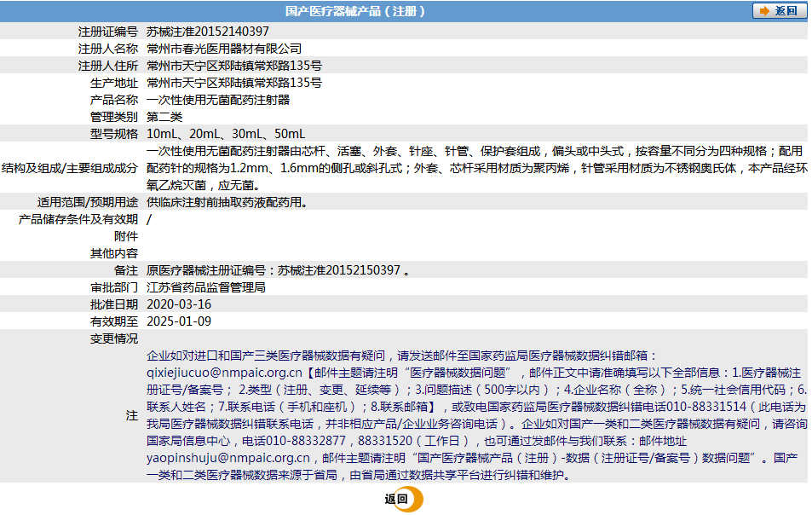This screenshot has width=812, height=515.
Task: Select approving department 江苏省药品监督管理局
Action: (205, 287)
